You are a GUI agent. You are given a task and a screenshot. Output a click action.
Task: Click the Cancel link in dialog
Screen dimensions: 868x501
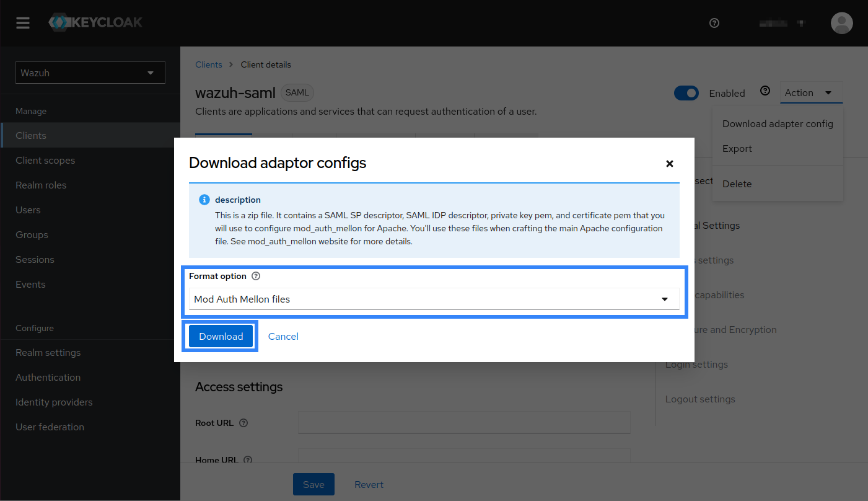(x=283, y=336)
